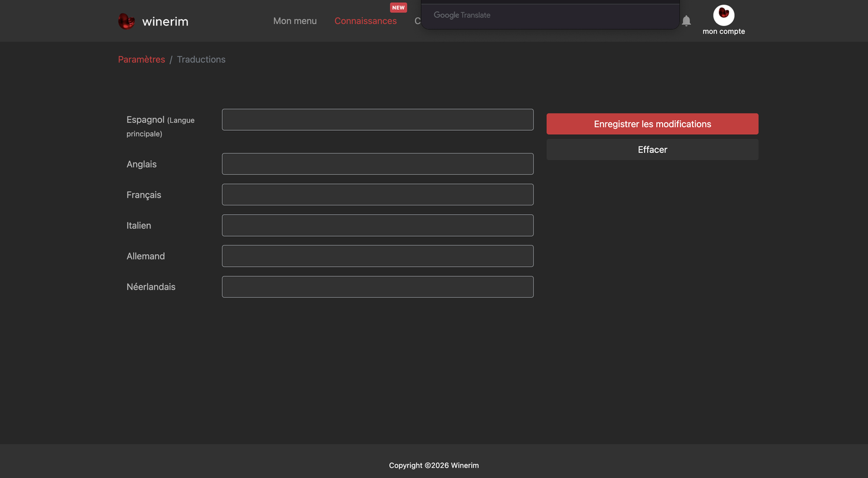
Task: Focus the Allemand translation field
Action: [x=378, y=256]
